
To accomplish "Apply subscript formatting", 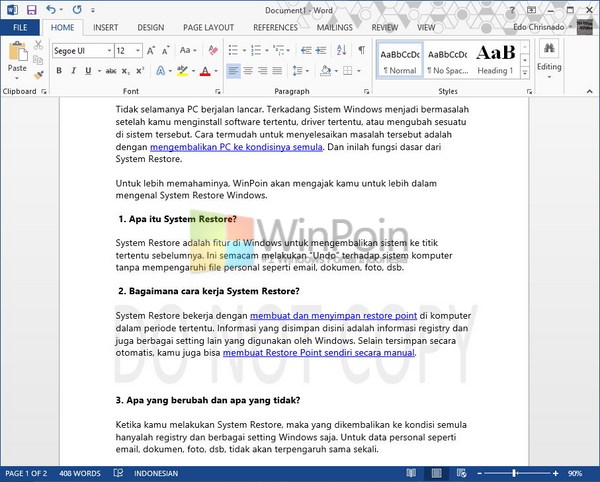I will click(126, 71).
